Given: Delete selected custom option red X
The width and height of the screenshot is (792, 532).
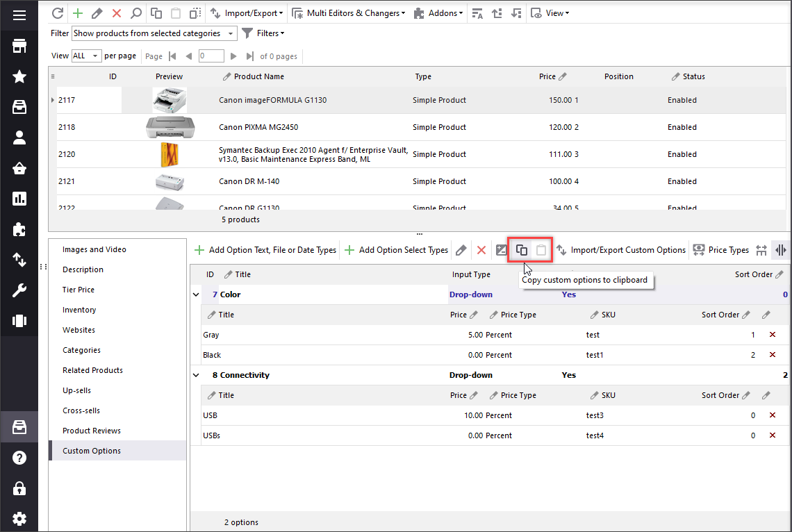Looking at the screenshot, I should point(481,250).
